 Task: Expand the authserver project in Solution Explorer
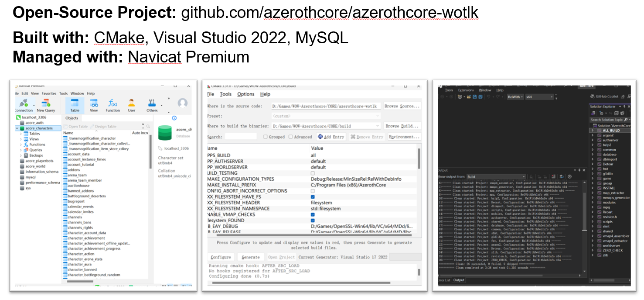point(593,140)
